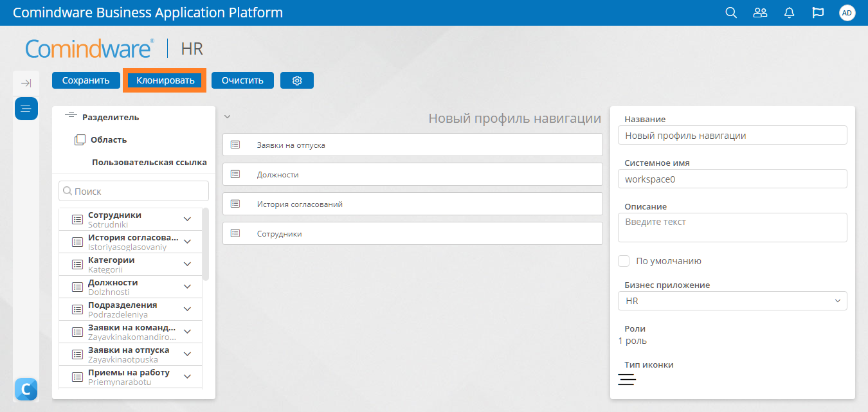Click the Область label

point(109,139)
